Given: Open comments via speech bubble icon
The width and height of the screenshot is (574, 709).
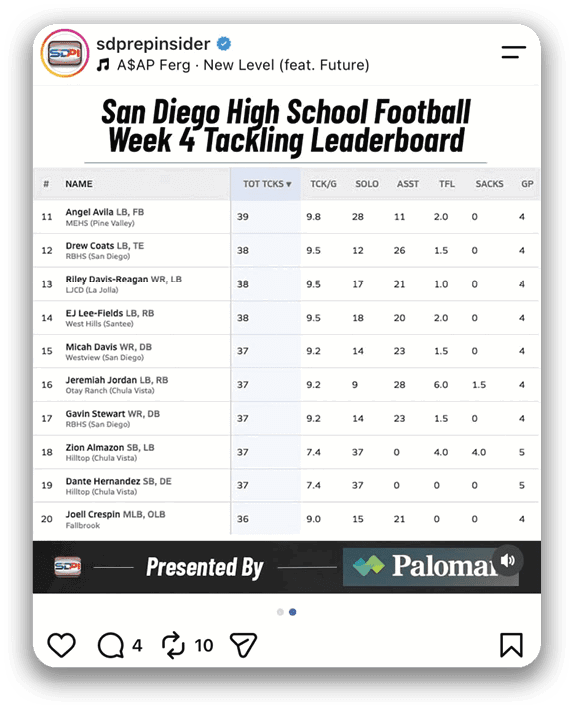Looking at the screenshot, I should coord(111,645).
